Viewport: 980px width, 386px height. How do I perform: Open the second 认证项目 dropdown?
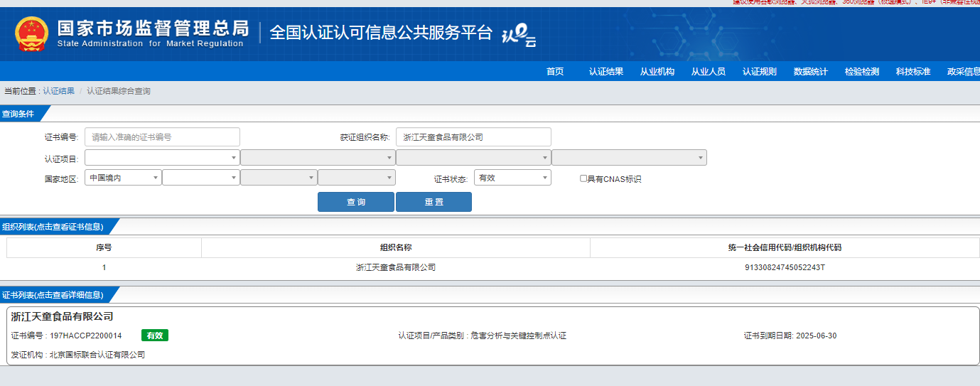(x=318, y=157)
